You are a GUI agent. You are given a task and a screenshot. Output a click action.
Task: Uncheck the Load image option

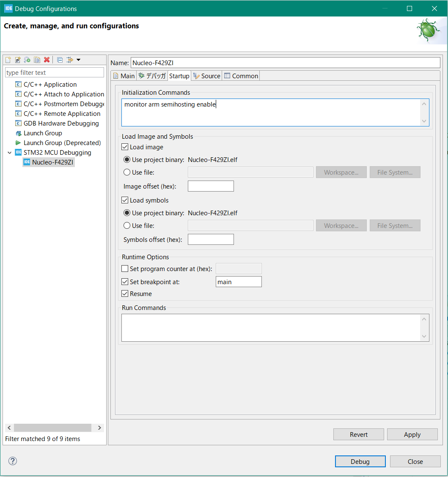click(x=125, y=147)
